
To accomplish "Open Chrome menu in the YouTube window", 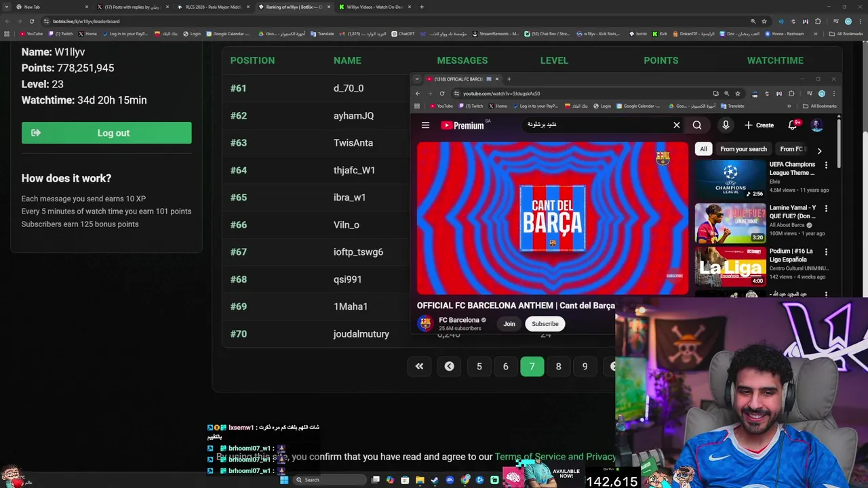I will click(833, 94).
